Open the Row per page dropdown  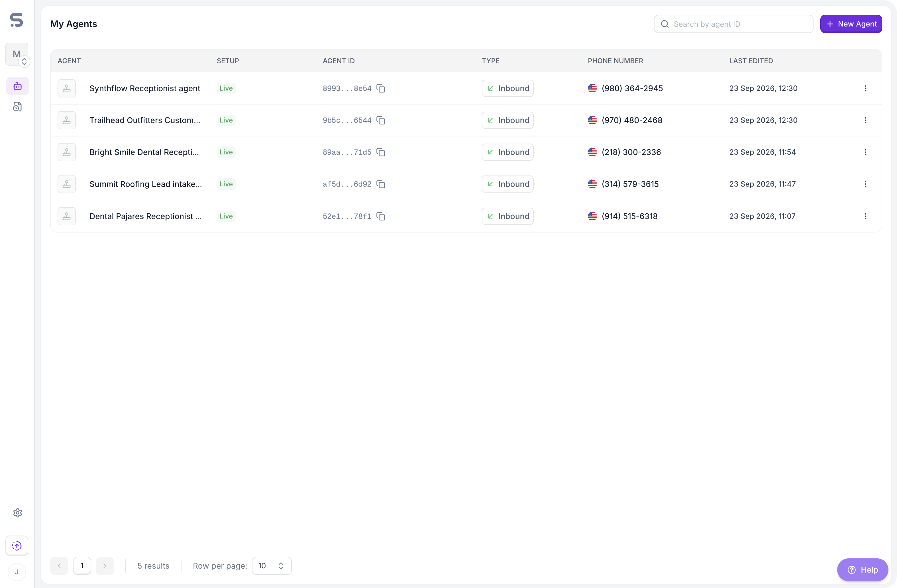tap(271, 566)
